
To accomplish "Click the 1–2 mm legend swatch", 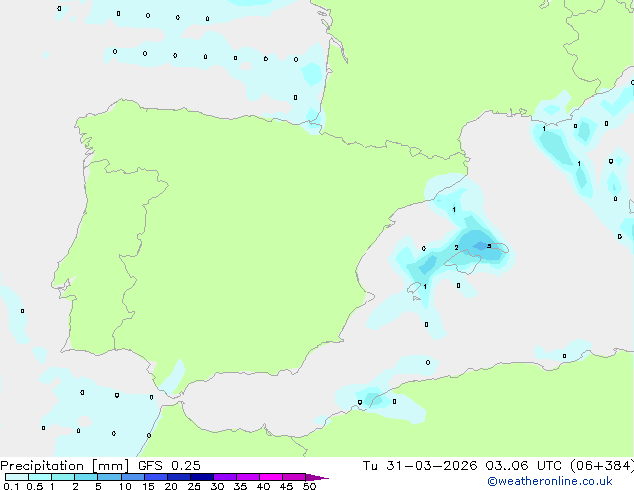I will tap(63, 477).
